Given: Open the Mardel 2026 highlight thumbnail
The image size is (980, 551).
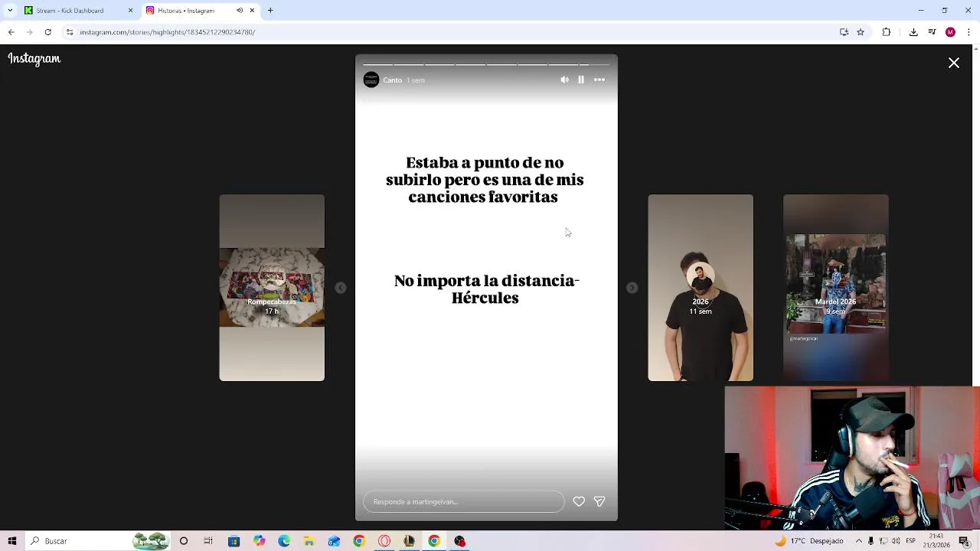Looking at the screenshot, I should (835, 288).
